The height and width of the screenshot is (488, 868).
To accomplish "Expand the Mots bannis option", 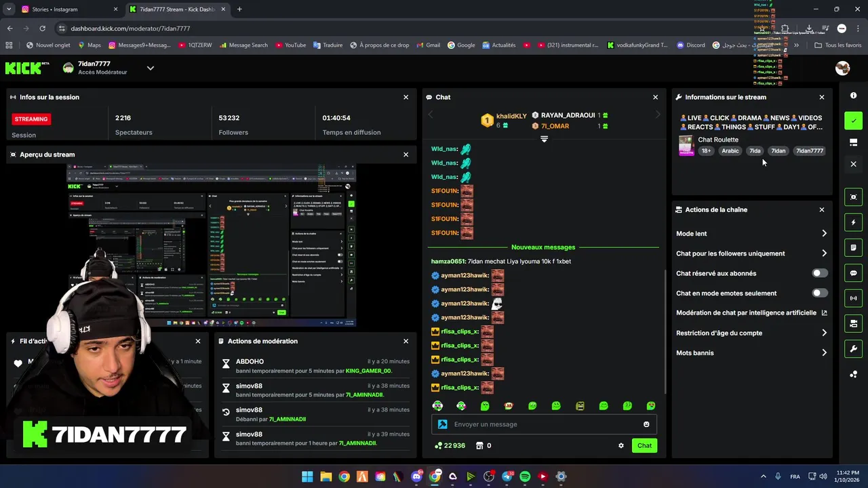I will tap(751, 352).
